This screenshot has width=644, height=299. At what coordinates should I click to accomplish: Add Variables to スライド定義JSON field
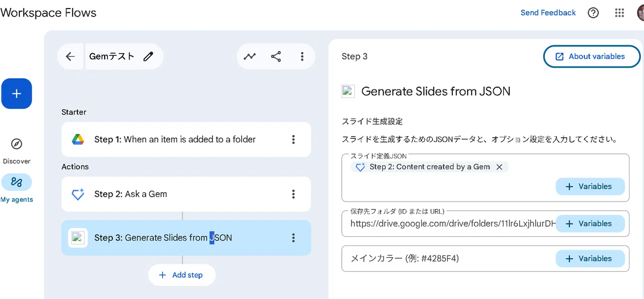[590, 186]
